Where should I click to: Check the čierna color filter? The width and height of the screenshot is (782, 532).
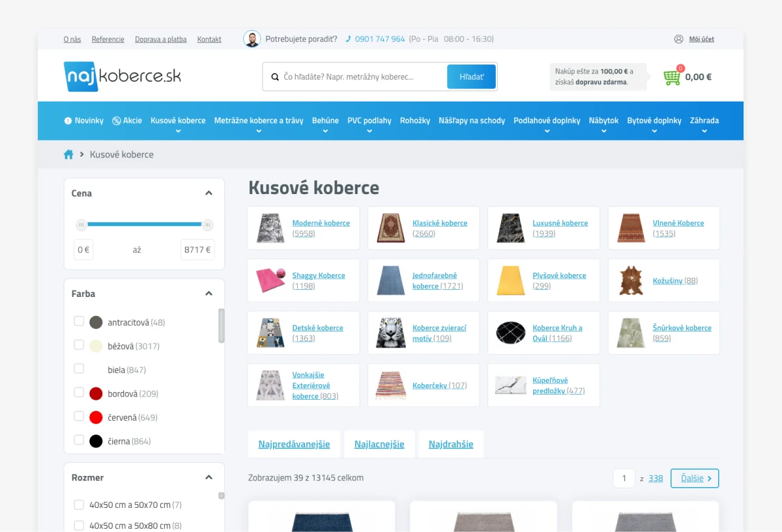(x=79, y=440)
